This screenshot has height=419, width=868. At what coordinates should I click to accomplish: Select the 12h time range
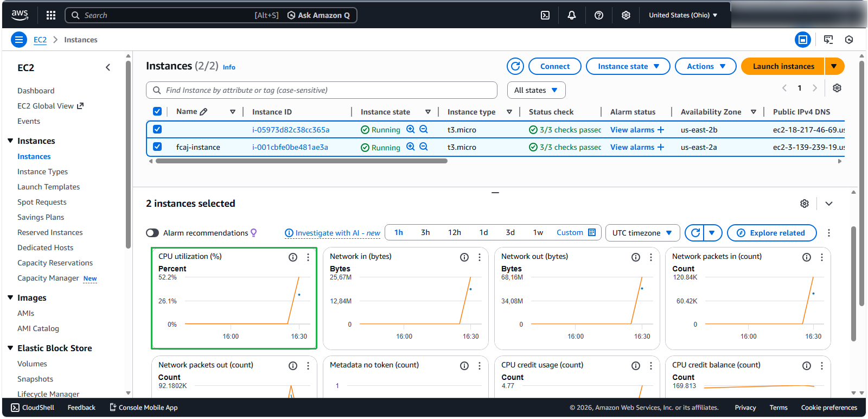[x=455, y=232]
